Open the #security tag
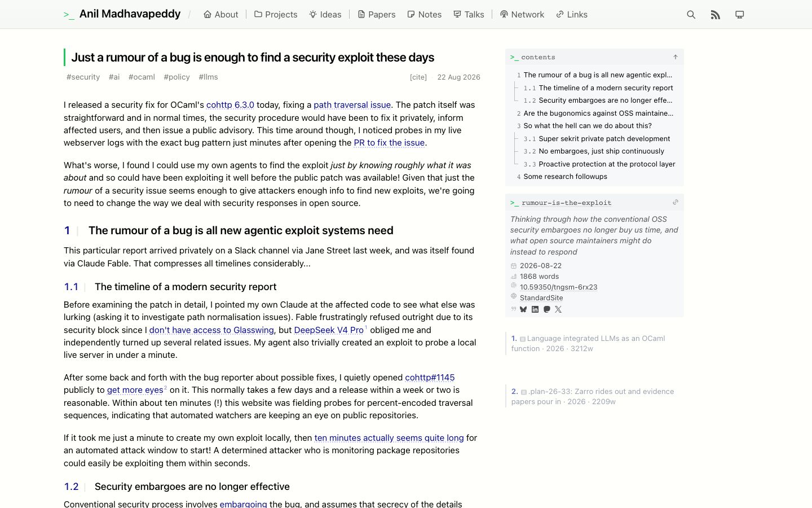Image resolution: width=812 pixels, height=508 pixels. tap(83, 77)
